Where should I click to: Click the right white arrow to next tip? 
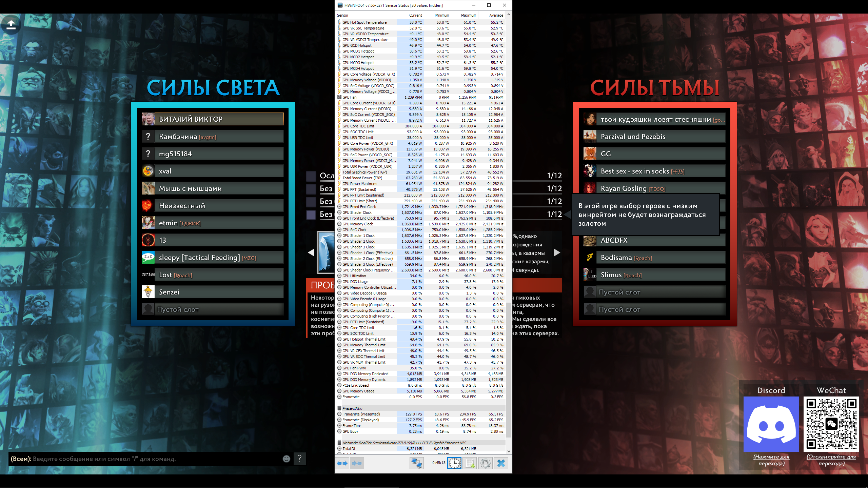(557, 252)
